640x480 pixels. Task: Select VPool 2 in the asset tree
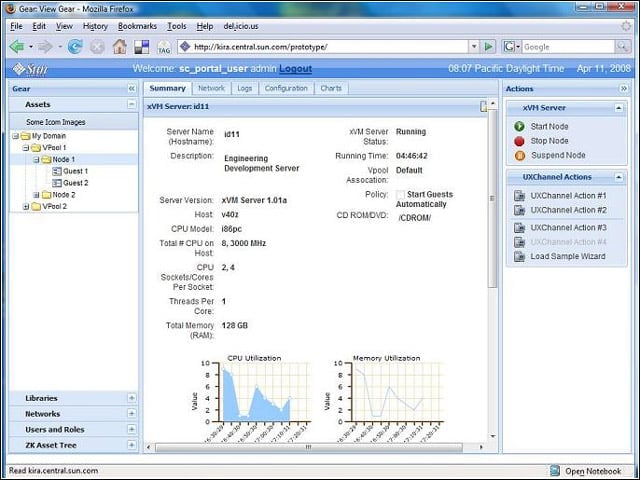54,207
